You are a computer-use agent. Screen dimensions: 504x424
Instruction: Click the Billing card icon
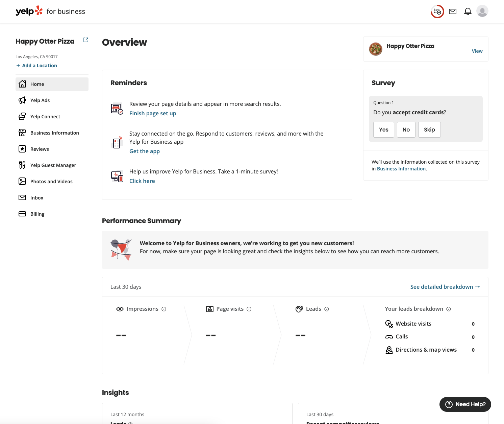pos(22,214)
